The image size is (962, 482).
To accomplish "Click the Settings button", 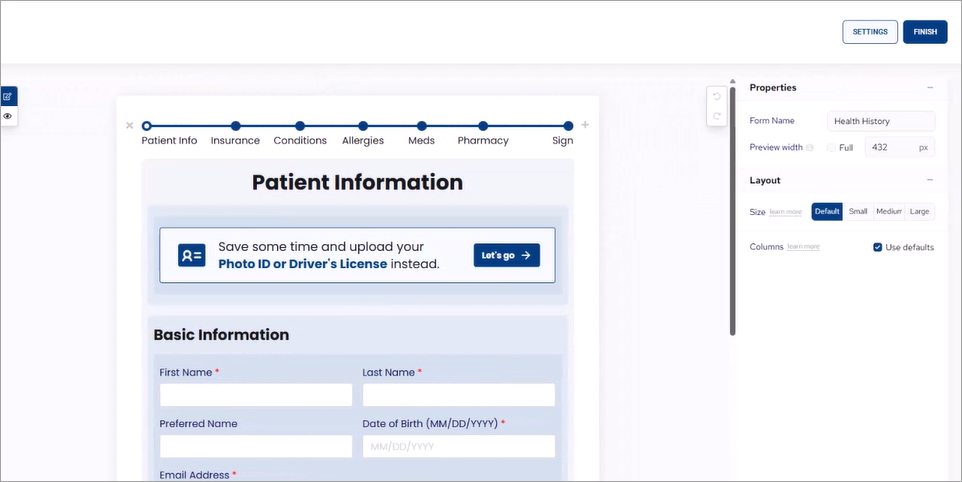I will 869,32.
